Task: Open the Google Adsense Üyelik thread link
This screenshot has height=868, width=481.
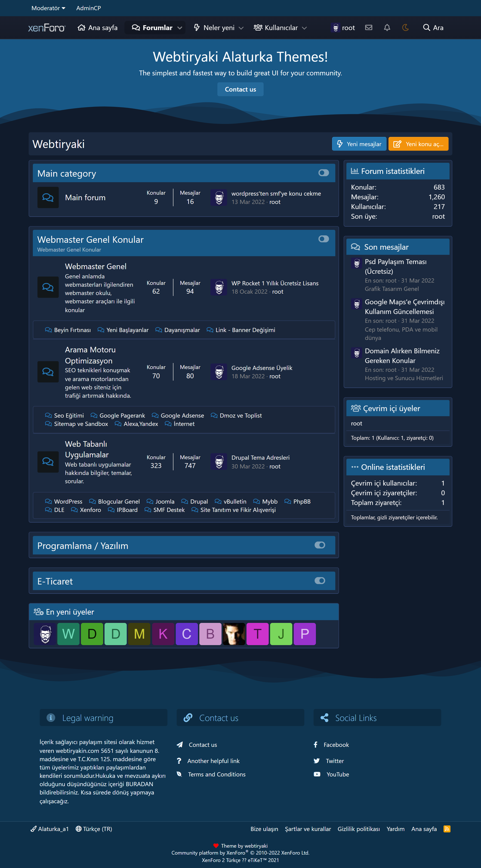Action: 262,368
